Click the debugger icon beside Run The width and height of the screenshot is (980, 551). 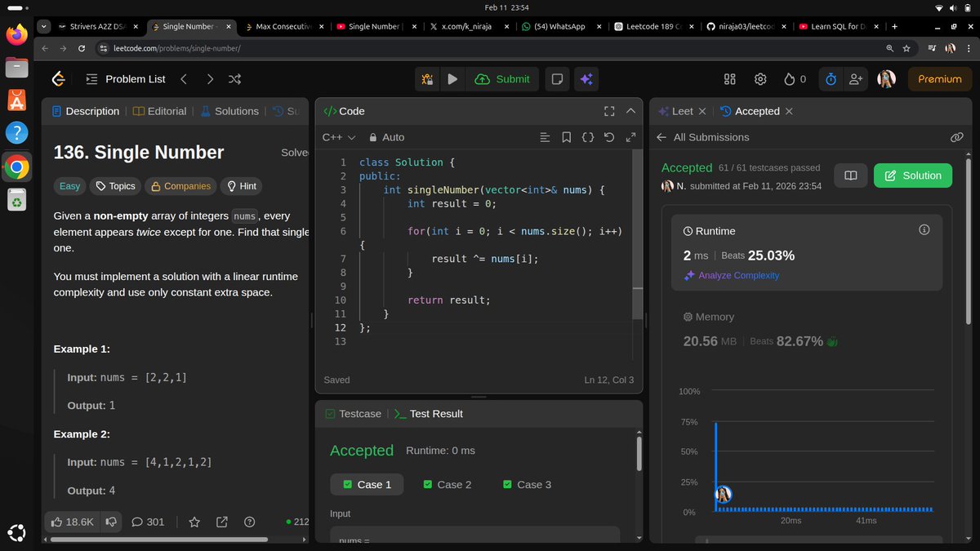[x=427, y=79]
